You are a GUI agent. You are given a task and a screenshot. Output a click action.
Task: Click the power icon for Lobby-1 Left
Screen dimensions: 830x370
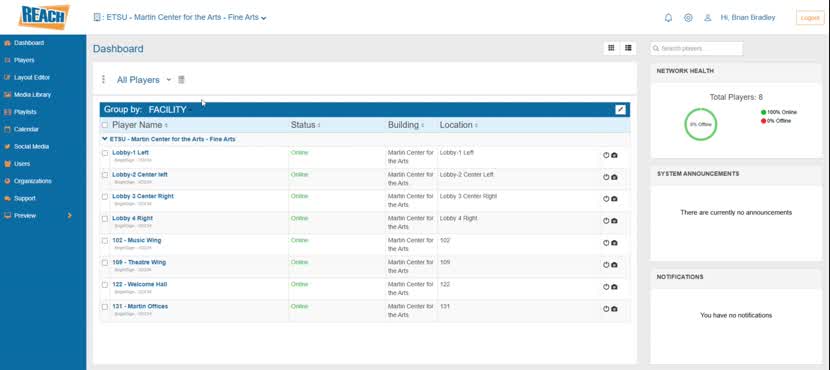point(606,155)
